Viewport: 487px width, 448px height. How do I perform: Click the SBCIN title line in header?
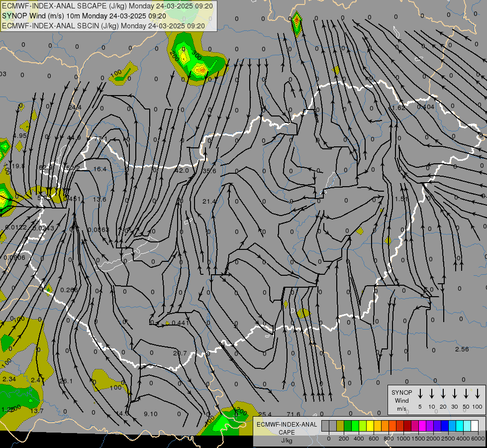click(103, 26)
